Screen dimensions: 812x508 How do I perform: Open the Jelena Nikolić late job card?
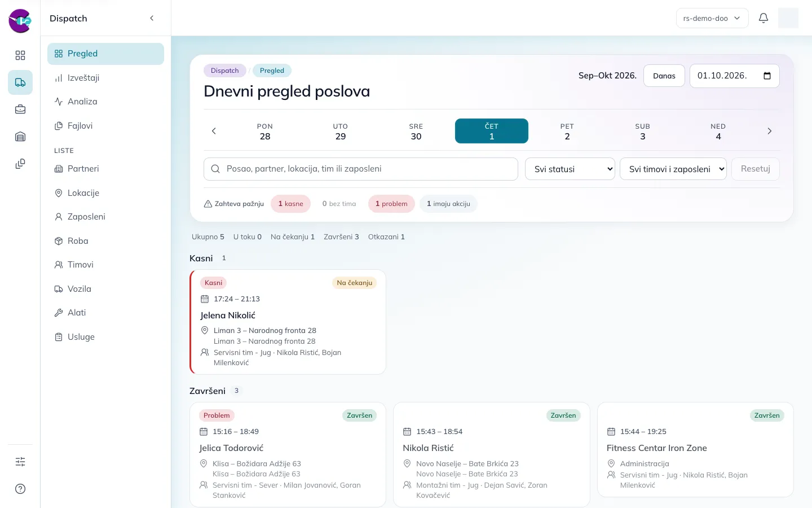tap(288, 322)
